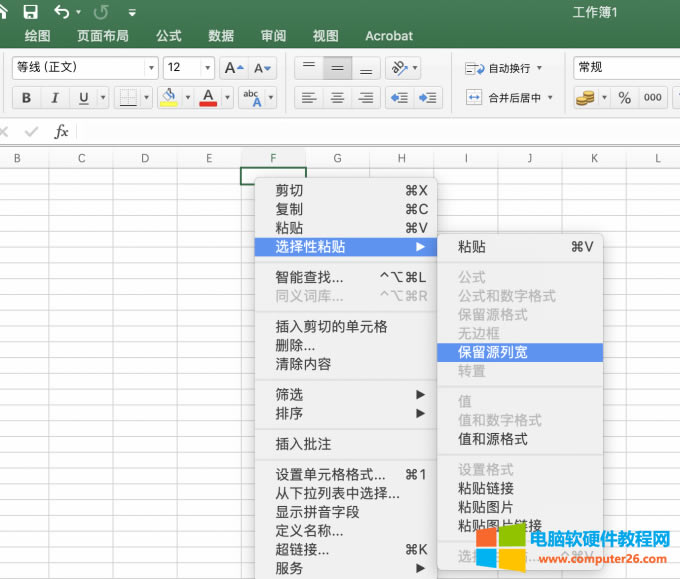Image resolution: width=680 pixels, height=579 pixels.
Task: Center align text horizontally
Action: pyautogui.click(x=338, y=98)
